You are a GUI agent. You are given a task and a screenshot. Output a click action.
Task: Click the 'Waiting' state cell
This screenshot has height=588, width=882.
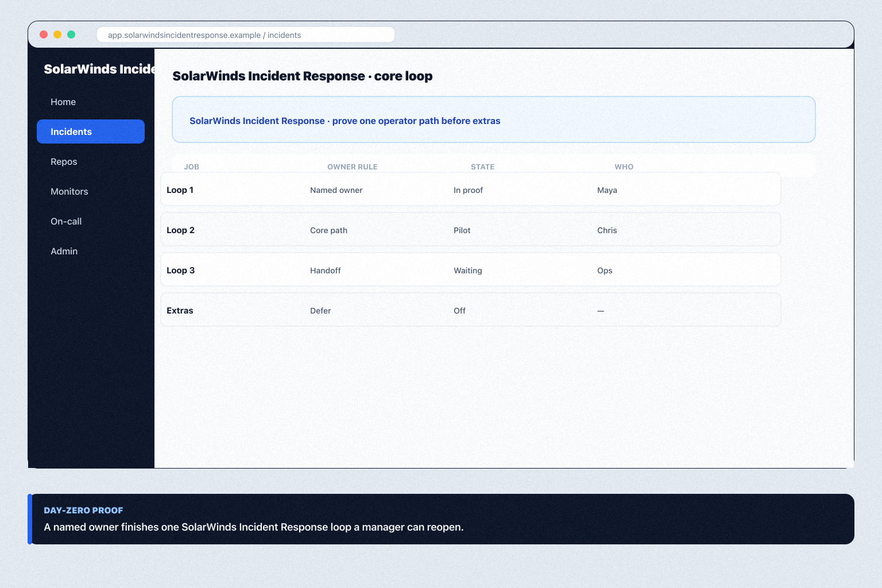point(468,270)
